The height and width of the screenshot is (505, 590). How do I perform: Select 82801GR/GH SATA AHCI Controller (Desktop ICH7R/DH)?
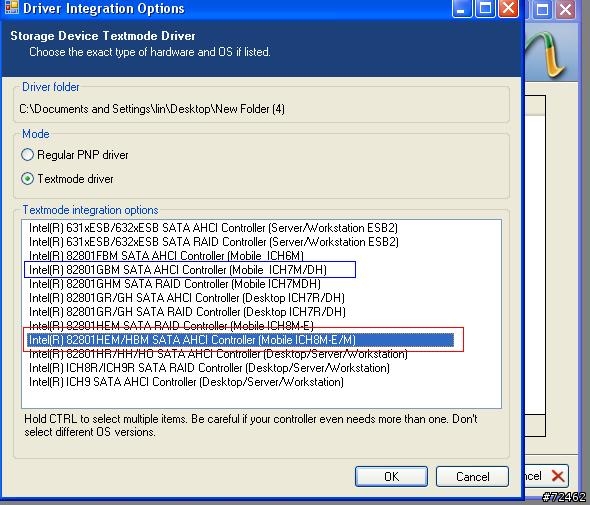[x=187, y=298]
